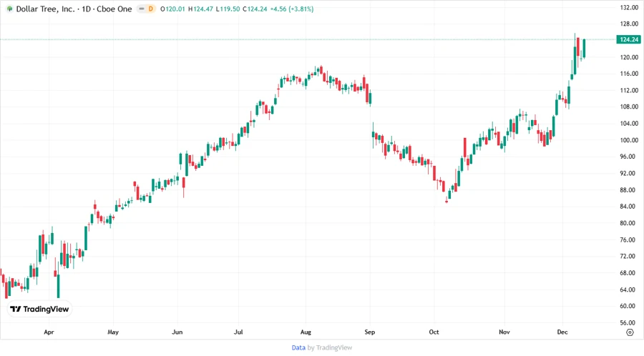Click the 132.00 price axis label
This screenshot has height=356, width=644.
(629, 7)
